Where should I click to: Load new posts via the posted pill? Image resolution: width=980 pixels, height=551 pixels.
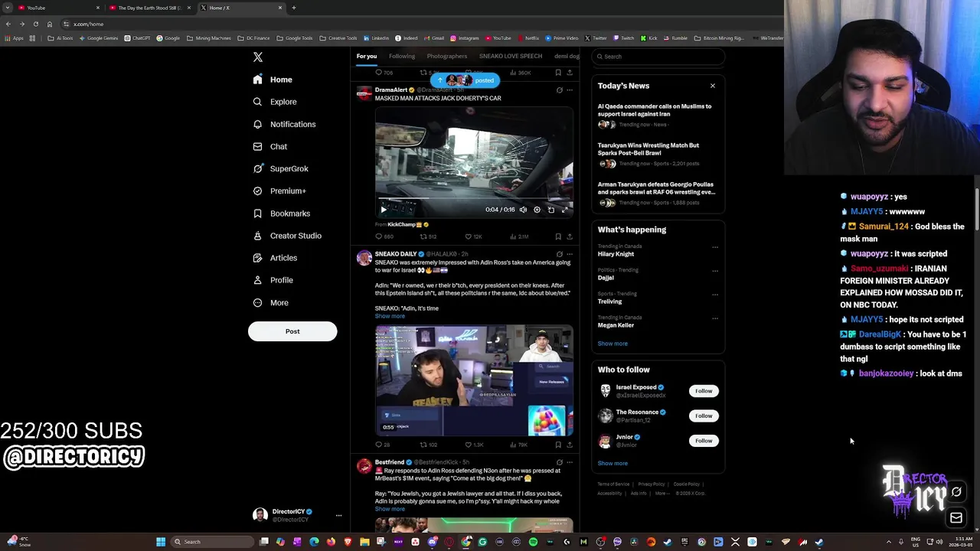tap(465, 80)
